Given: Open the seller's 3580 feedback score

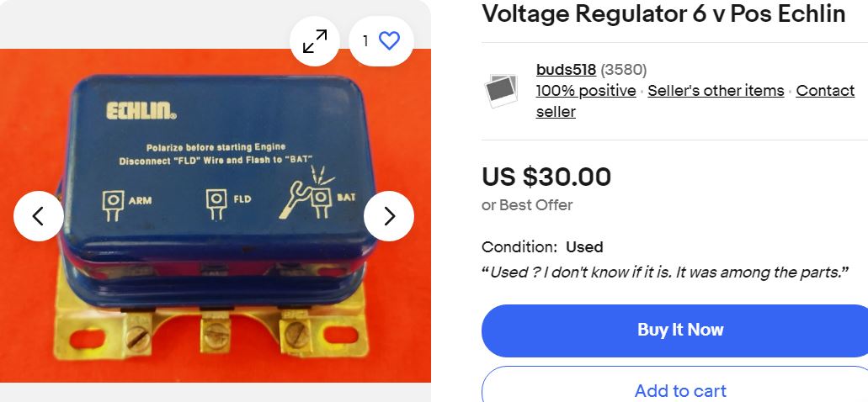Looking at the screenshot, I should coord(623,70).
